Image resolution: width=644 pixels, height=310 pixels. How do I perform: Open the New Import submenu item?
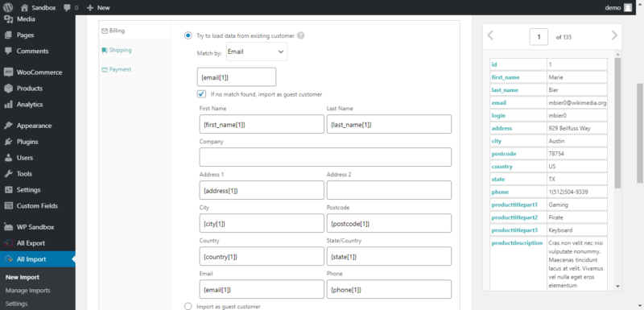[x=23, y=277]
